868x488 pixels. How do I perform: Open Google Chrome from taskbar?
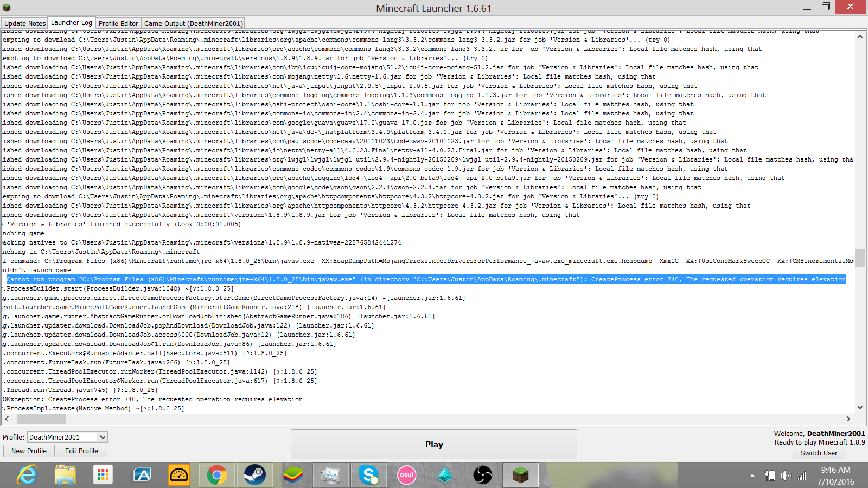[216, 475]
